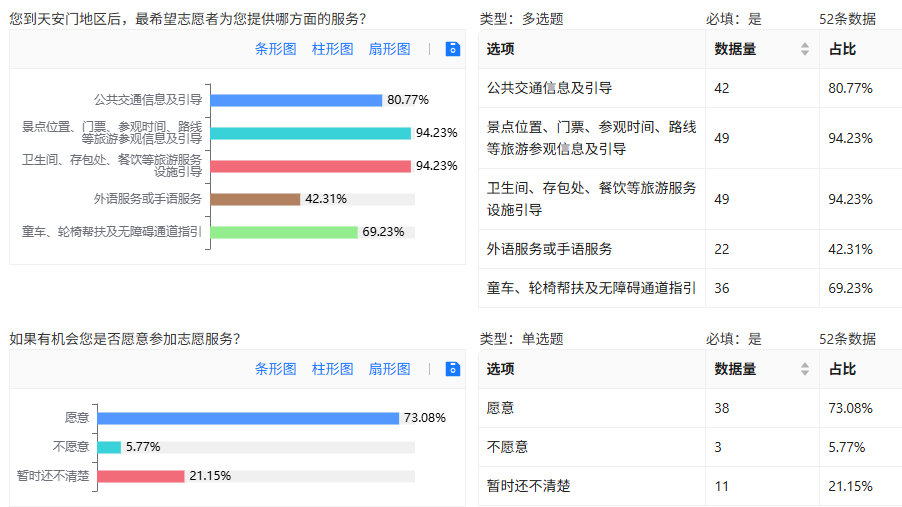Click the brown 外语服务或手语服务 bar
This screenshot has width=902, height=507.
(255, 199)
